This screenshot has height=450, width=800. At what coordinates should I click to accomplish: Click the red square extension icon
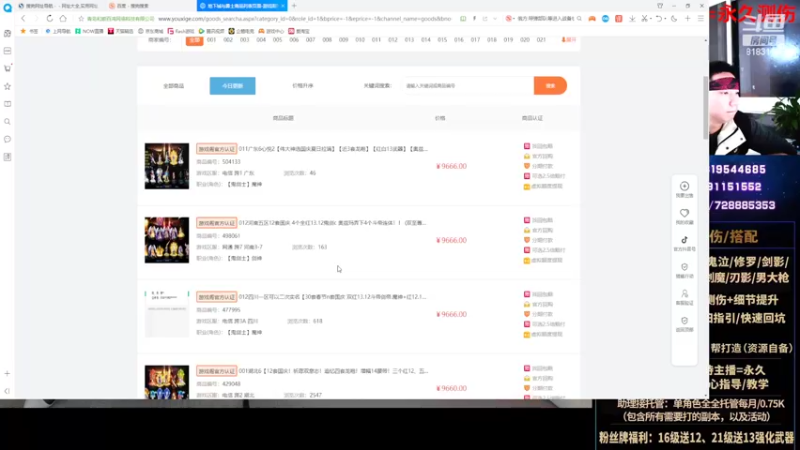[618, 19]
